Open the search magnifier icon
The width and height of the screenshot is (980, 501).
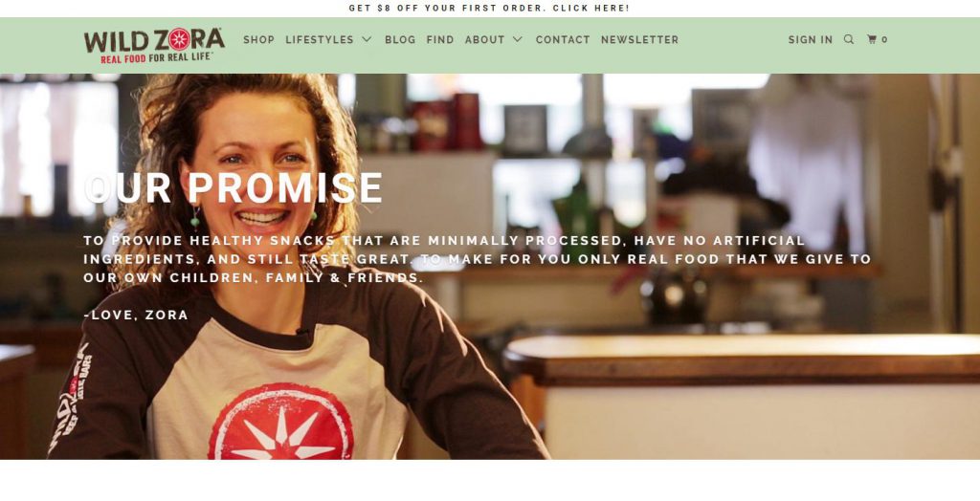849,39
